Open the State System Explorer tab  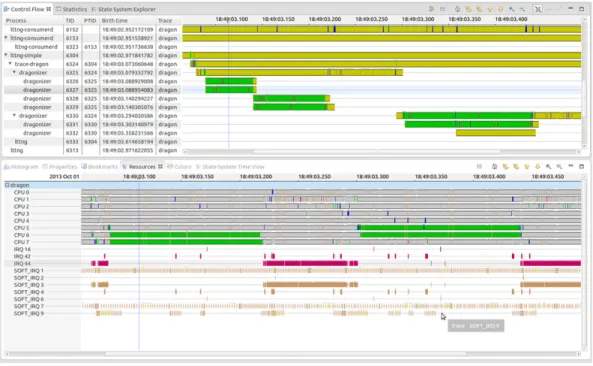123,9
